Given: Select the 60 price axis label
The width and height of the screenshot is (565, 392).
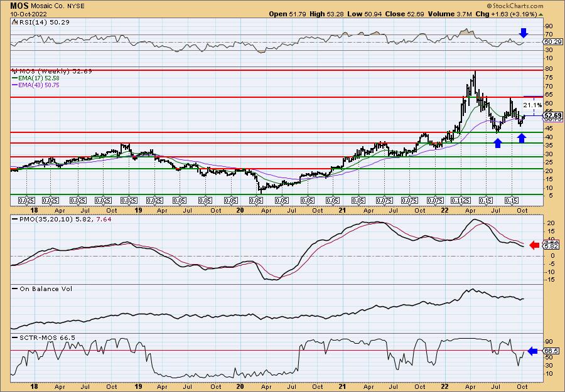Looking at the screenshot, I should coord(549,103).
